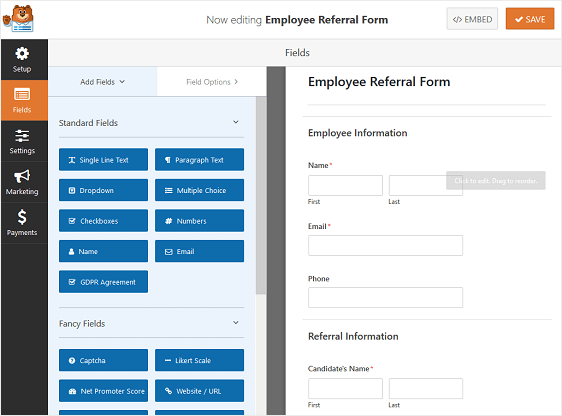Add a Checkboxes field to form
562x416 pixels.
[103, 221]
